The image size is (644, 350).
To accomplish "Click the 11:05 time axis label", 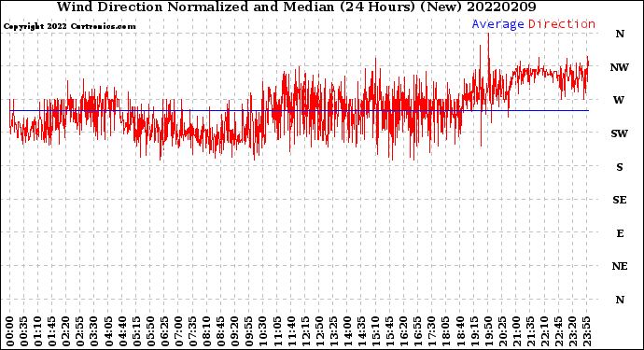I will click(277, 331).
